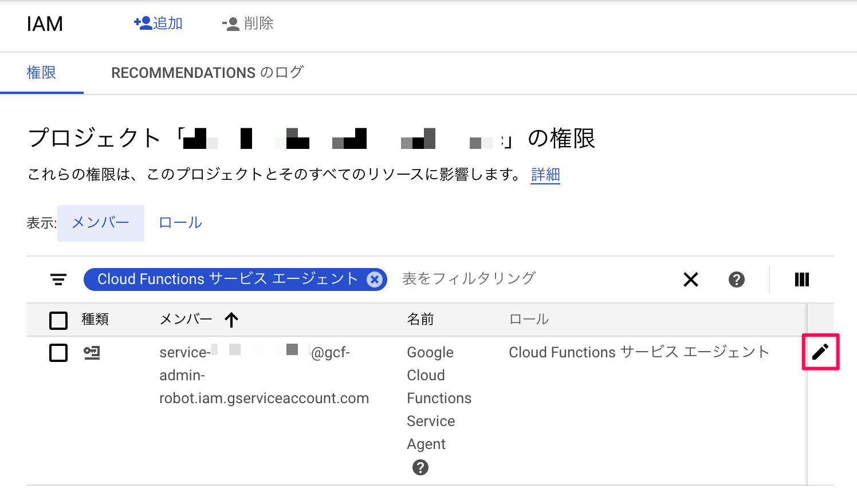This screenshot has height=504, width=857.
Task: Select the メンバー view option
Action: [100, 223]
